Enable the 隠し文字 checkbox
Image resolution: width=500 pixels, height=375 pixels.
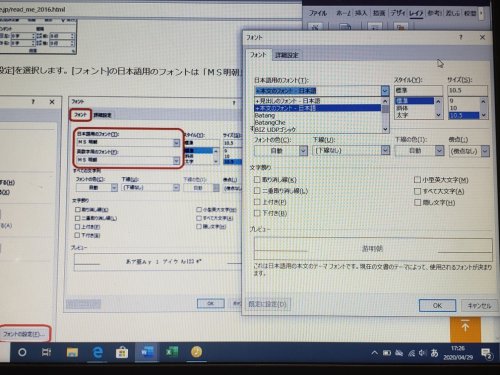417,202
